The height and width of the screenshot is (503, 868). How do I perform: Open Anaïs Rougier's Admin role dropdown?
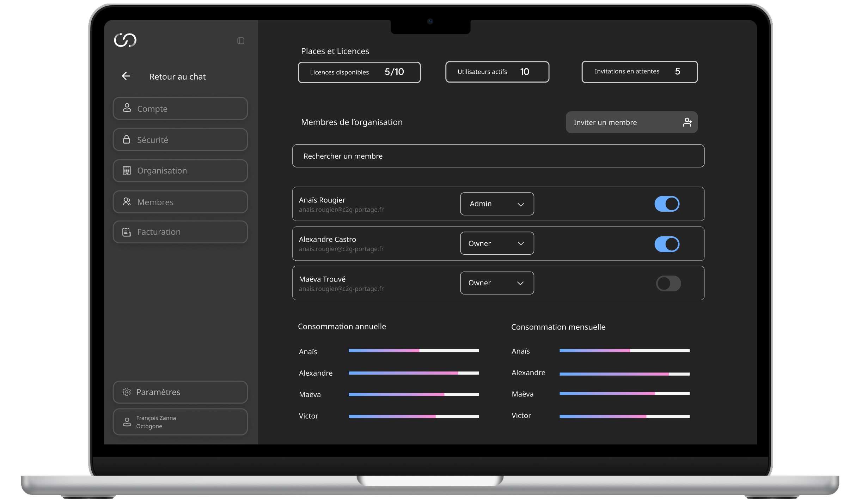[496, 204]
